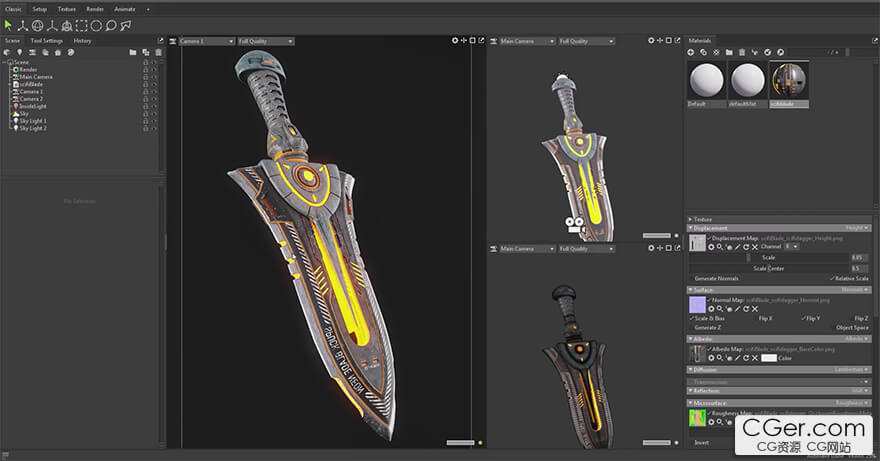Activate the circle selection tool
880x461 pixels.
click(96, 25)
